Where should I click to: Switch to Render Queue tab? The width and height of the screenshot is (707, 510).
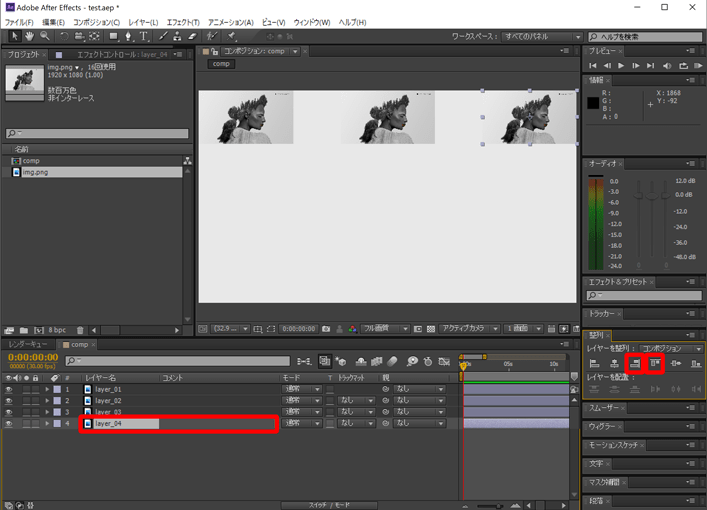28,345
